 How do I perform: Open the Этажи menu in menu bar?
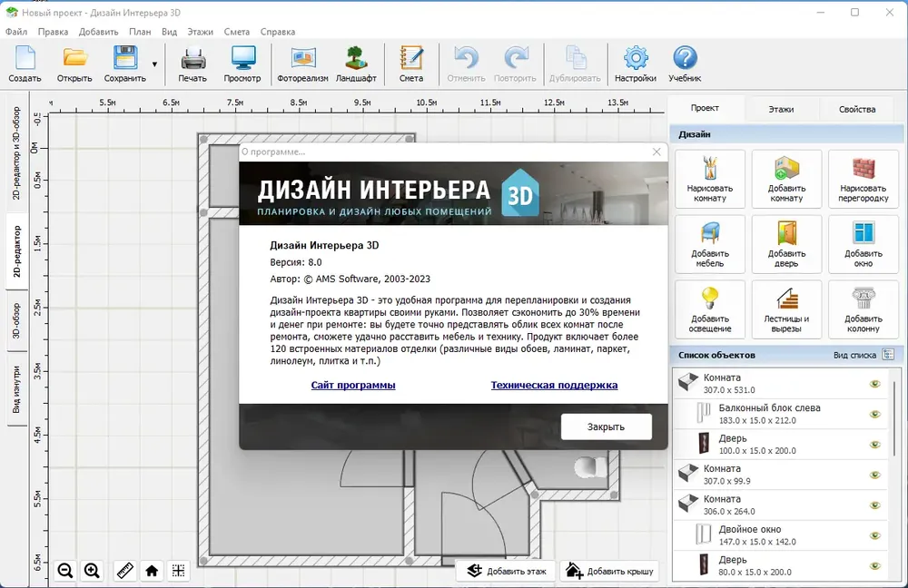[201, 32]
